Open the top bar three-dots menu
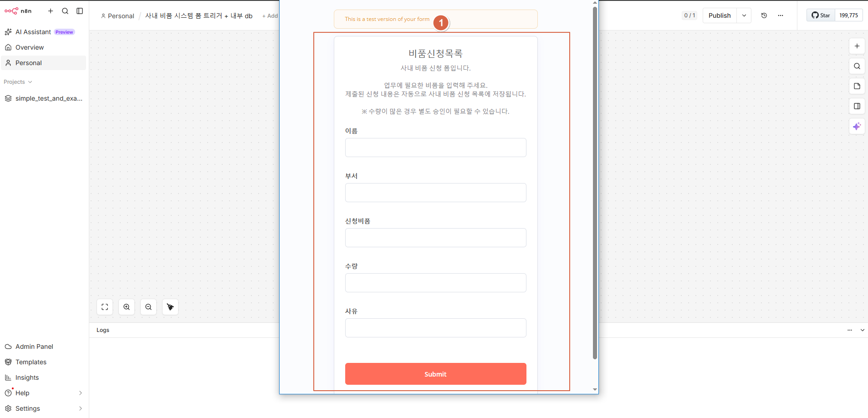 pos(781,15)
